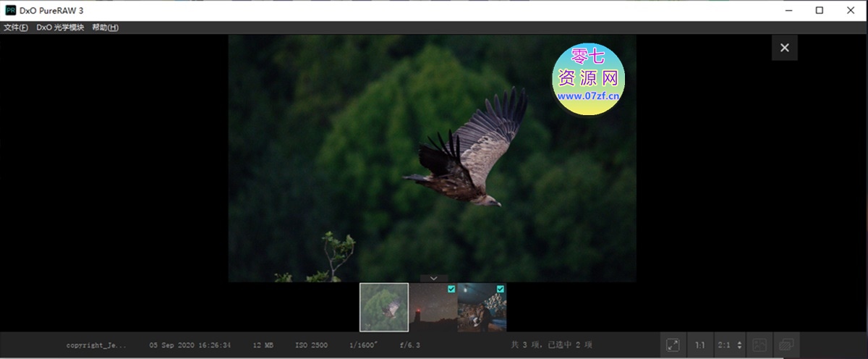Close the image preview with X

point(784,48)
